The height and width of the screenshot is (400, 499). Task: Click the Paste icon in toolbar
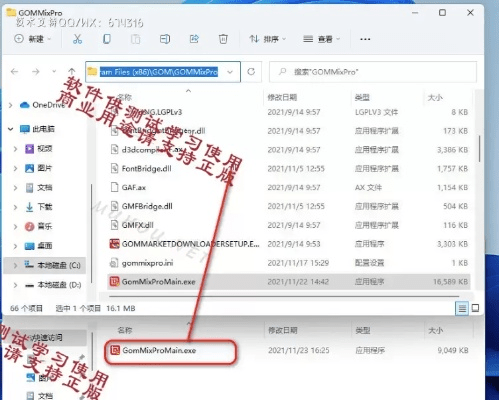click(x=135, y=39)
